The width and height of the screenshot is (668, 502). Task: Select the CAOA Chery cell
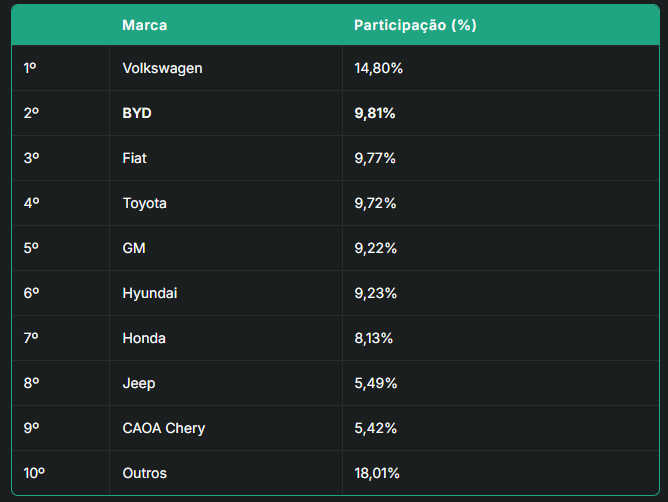click(164, 428)
